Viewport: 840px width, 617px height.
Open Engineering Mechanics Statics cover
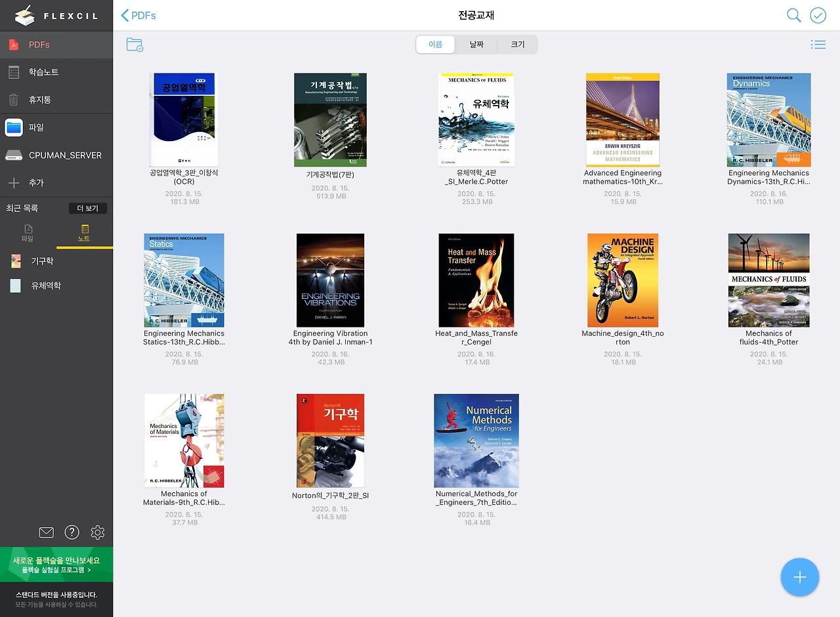click(x=184, y=280)
